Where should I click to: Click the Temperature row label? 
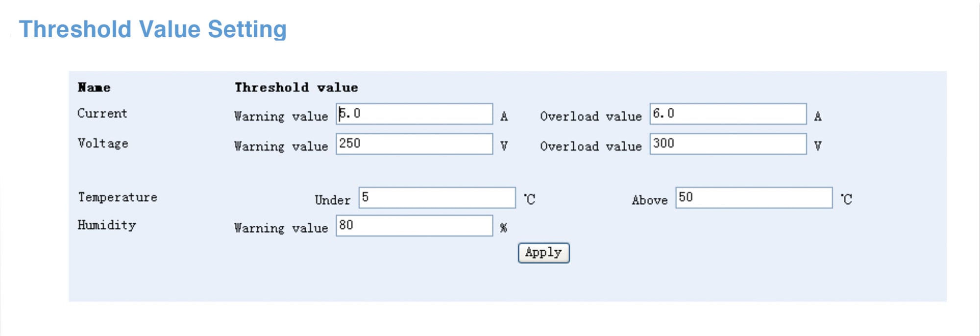118,197
